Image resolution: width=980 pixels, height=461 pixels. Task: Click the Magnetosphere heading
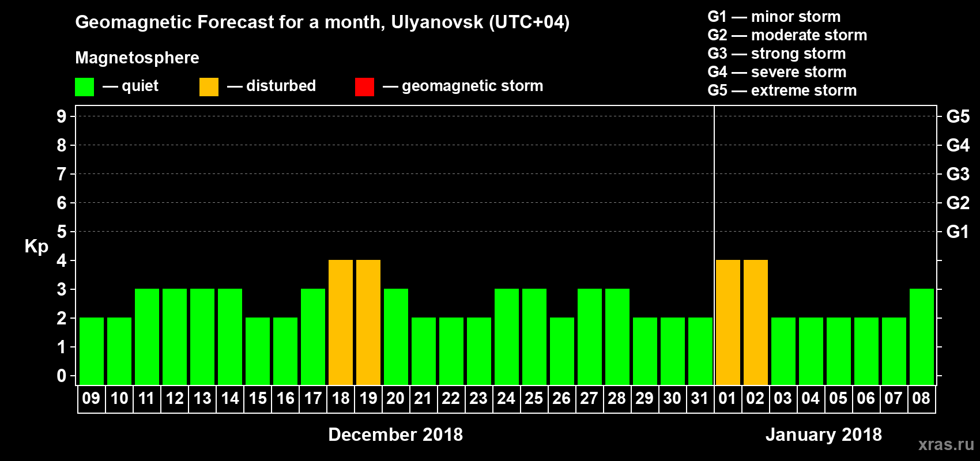(137, 58)
